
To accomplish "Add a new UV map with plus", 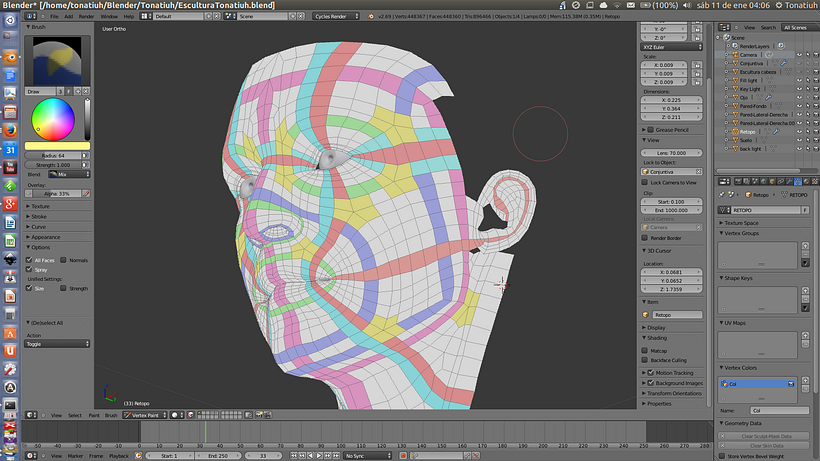I will point(805,336).
